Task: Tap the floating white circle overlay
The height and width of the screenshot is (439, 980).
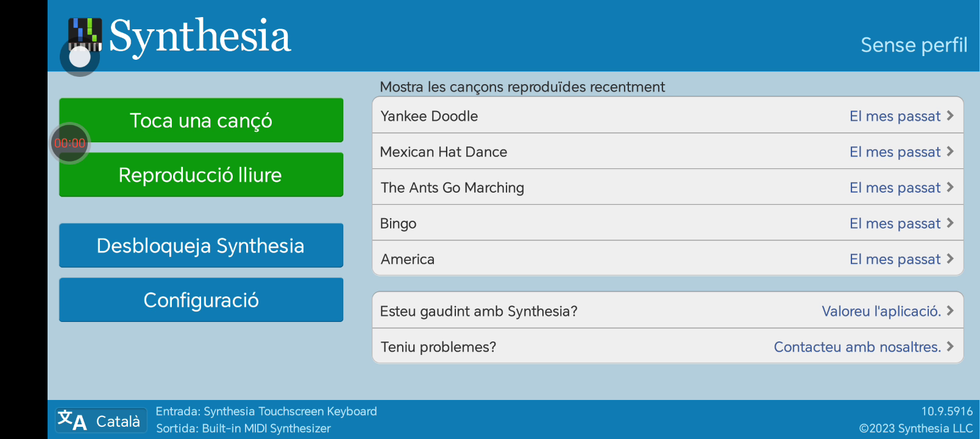Action: coord(80,57)
